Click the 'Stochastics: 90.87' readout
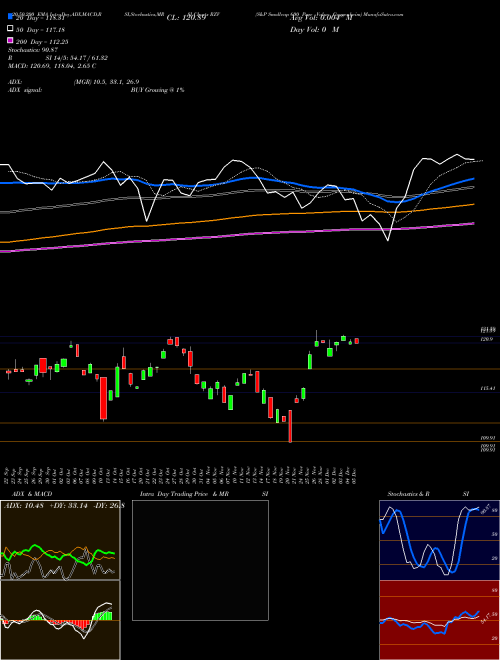Screen dimensions: 500x660 coord(33,50)
